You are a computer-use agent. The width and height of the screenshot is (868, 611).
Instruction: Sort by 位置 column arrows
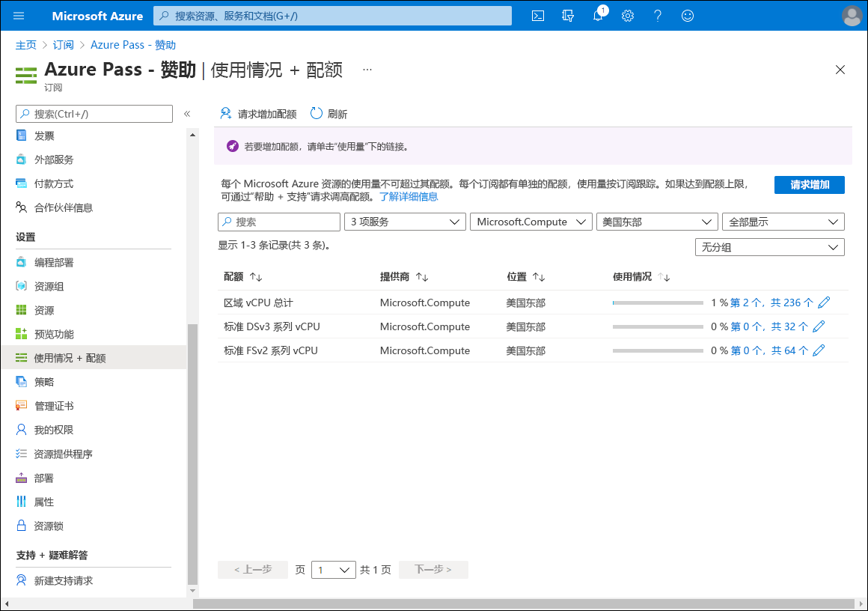(539, 277)
